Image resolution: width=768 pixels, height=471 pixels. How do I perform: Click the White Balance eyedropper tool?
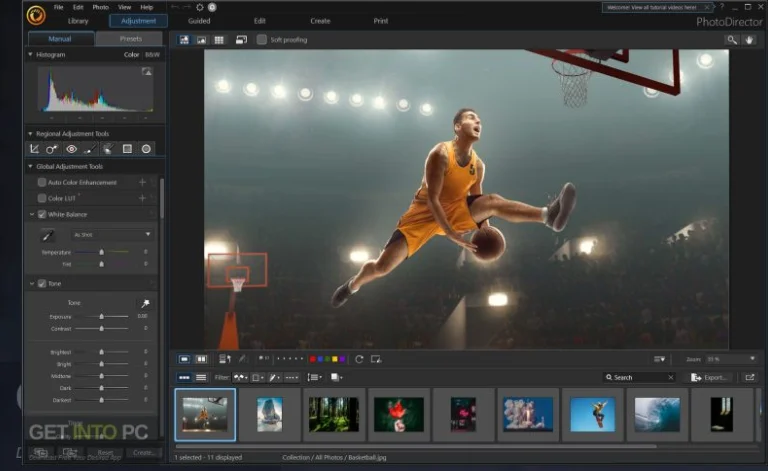pos(48,236)
